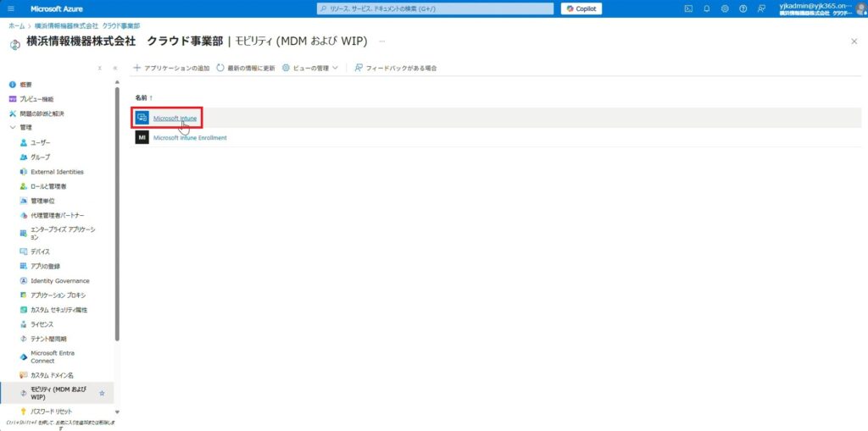Viewport: 868px width, 431px height.
Task: Open the Azure portal hamburger menu
Action: click(x=11, y=8)
